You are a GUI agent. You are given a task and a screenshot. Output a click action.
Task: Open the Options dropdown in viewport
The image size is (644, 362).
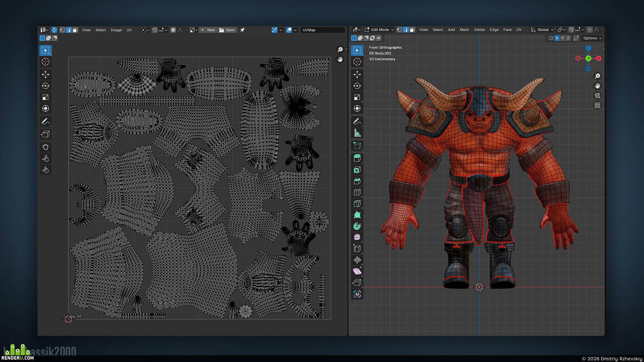[592, 38]
